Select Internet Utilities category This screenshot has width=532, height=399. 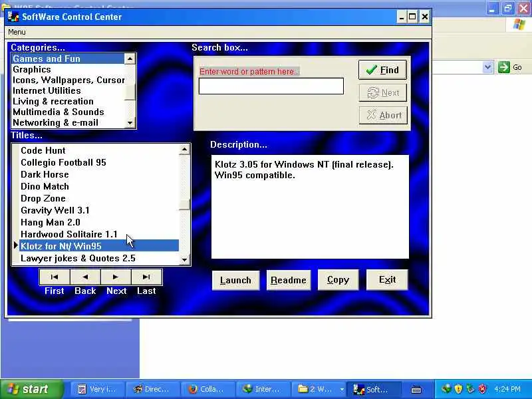point(68,90)
